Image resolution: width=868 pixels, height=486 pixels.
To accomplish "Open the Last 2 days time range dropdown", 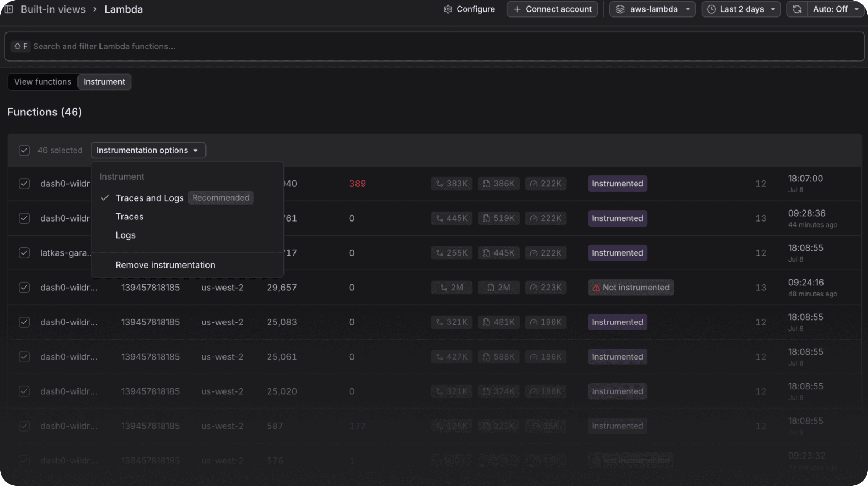I will click(x=741, y=9).
